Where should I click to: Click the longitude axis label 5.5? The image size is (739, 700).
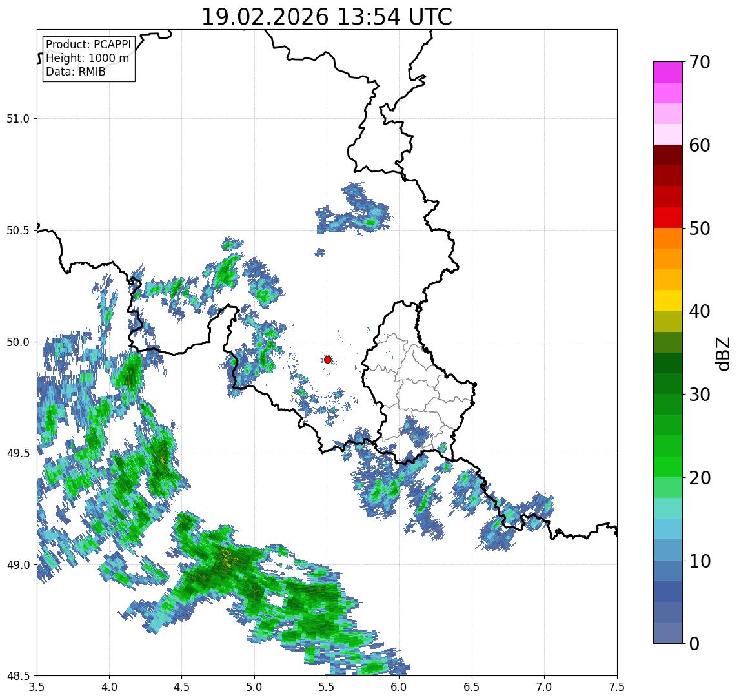[327, 687]
